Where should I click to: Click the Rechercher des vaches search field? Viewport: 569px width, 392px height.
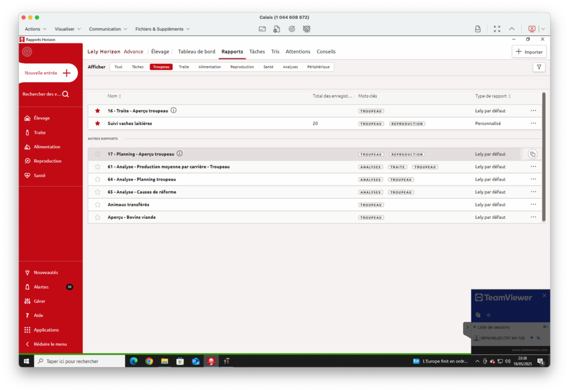[46, 94]
